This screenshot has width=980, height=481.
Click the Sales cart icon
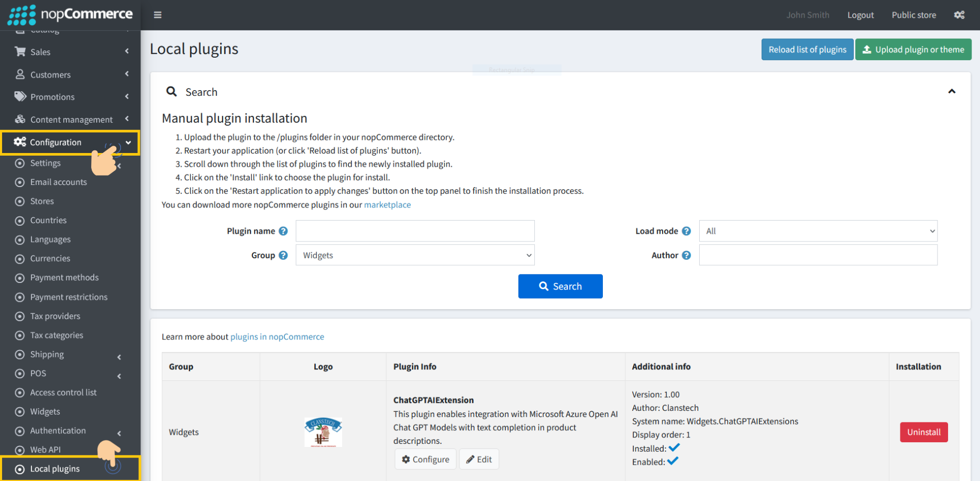click(x=20, y=51)
